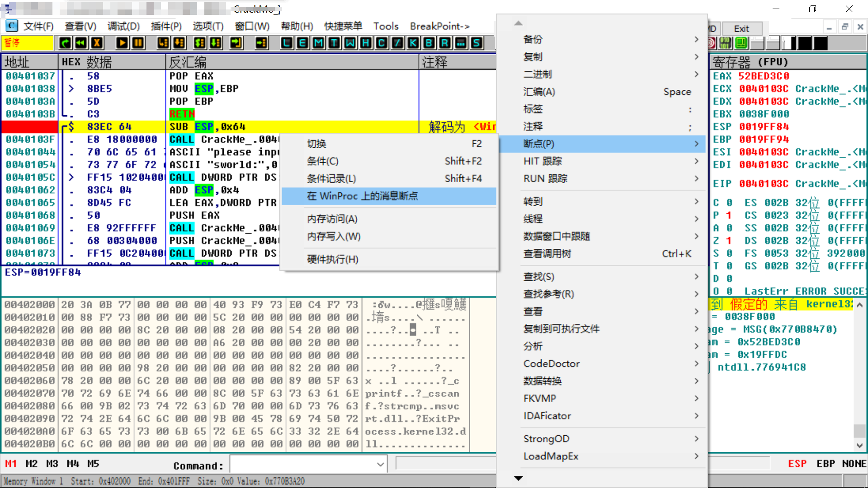Screen dimensions: 868x488
Task: Select EBP stack addressing mode
Action: pyautogui.click(x=826, y=464)
